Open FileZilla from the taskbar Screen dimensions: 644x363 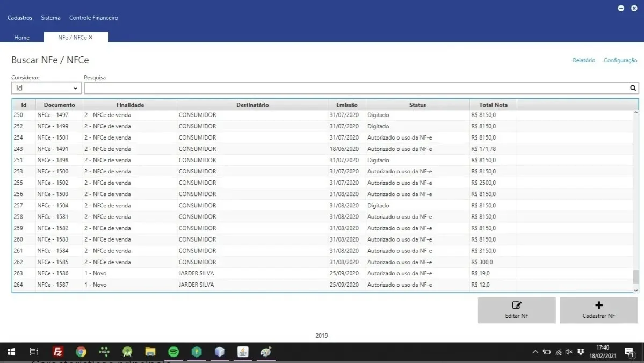point(58,352)
